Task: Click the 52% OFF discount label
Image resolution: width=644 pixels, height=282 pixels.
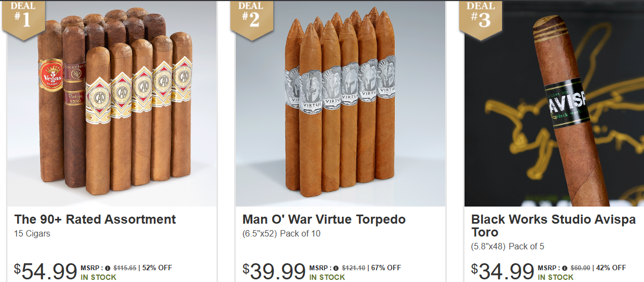Action: click(156, 268)
